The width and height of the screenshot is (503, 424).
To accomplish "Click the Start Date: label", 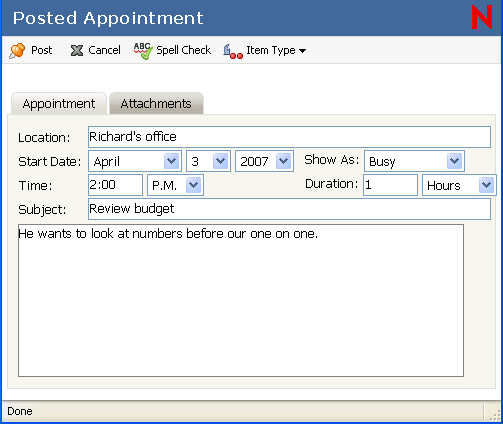I will pyautogui.click(x=50, y=162).
